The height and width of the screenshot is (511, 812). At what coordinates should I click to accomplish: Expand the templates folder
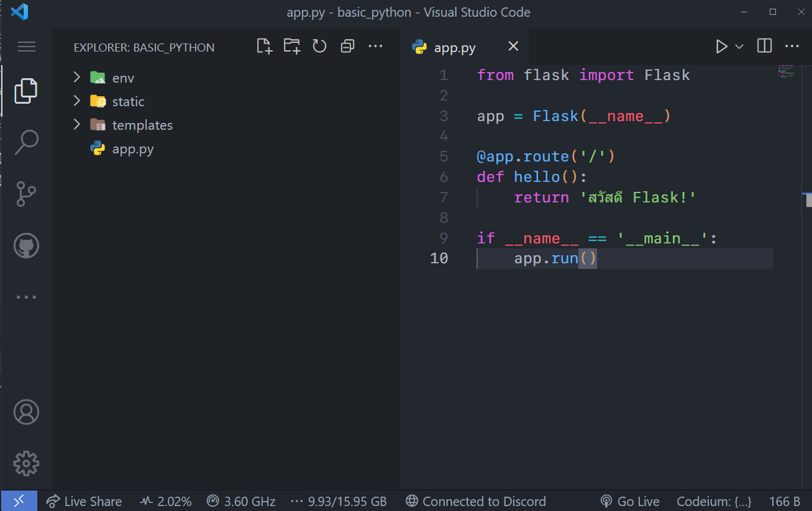tap(77, 125)
